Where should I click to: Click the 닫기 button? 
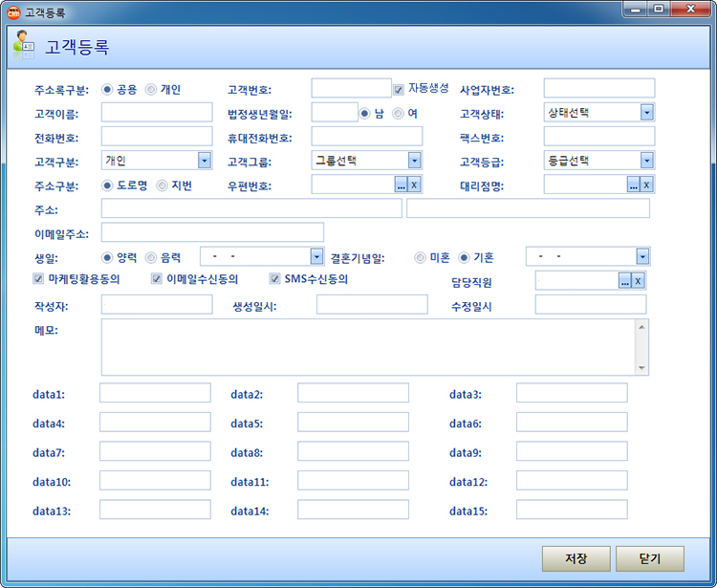coord(650,558)
